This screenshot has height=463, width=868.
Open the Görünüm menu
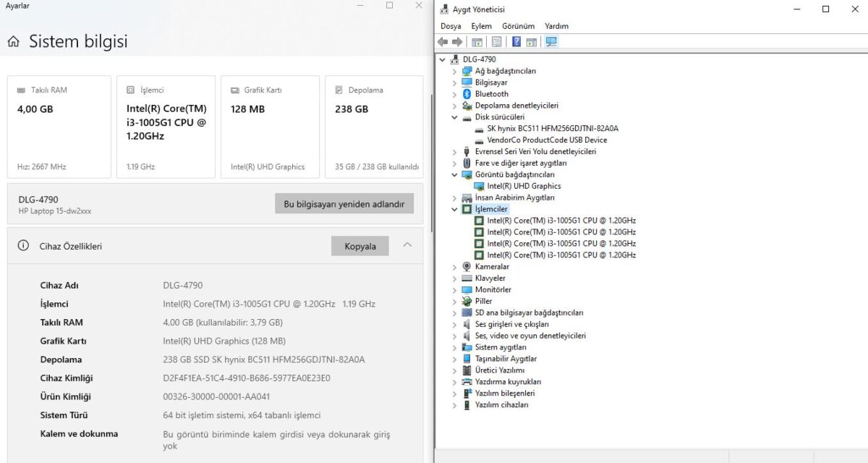click(518, 26)
